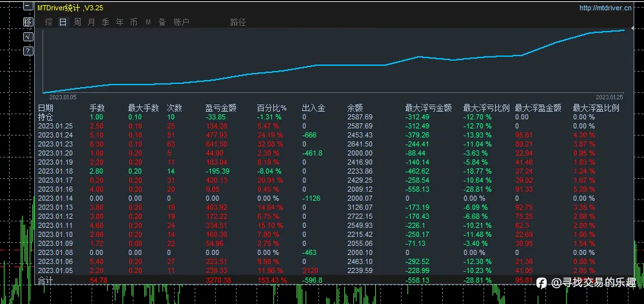Viewport: 644px width, 304px height.
Task: Click the 5.29 % floating profit ratio
Action: (584, 189)
